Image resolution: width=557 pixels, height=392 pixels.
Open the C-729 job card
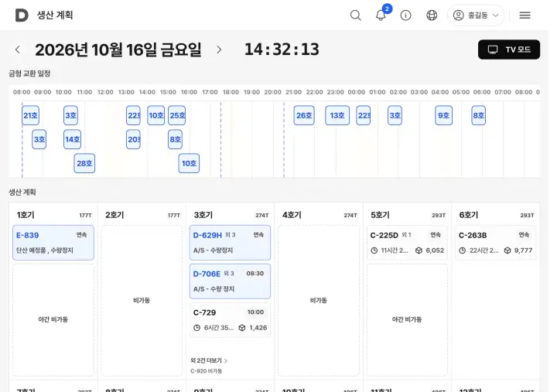click(x=230, y=320)
